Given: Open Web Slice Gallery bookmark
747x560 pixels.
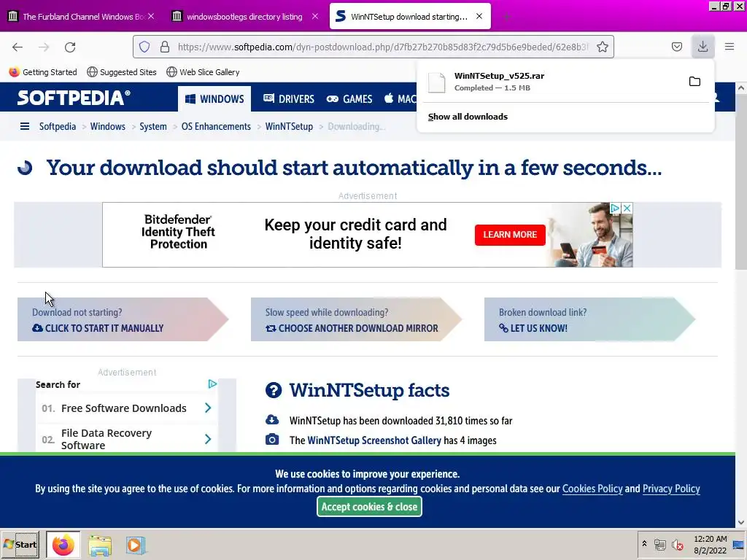Looking at the screenshot, I should click(x=203, y=72).
